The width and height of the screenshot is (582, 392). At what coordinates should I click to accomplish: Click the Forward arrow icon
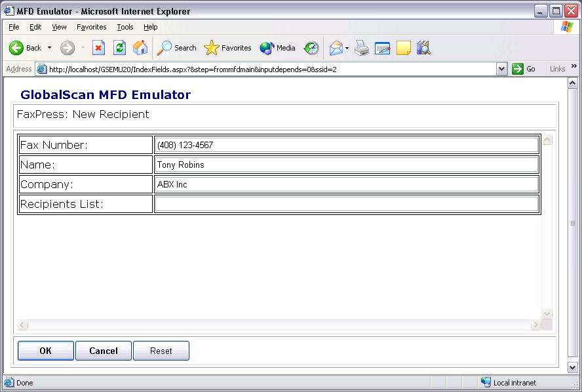click(x=68, y=48)
